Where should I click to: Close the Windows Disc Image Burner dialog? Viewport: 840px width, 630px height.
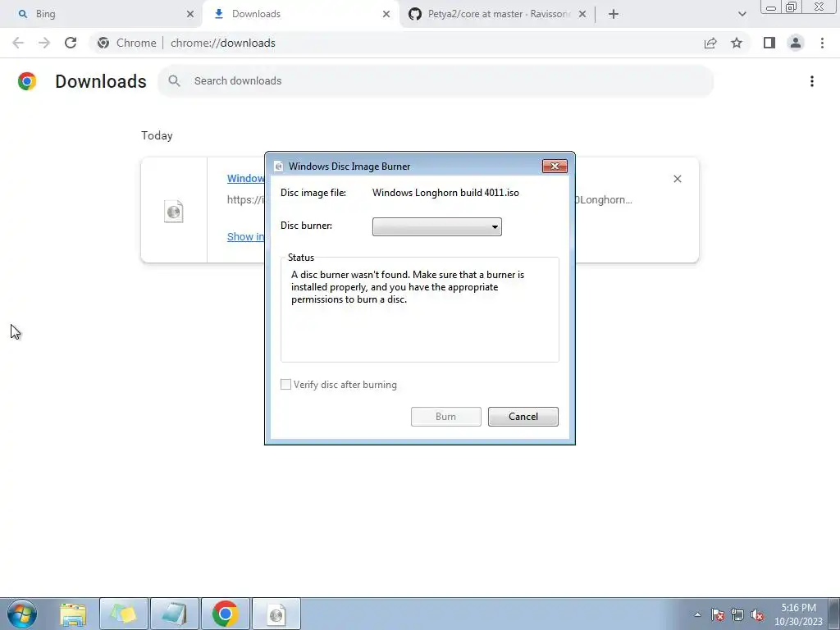click(x=555, y=166)
